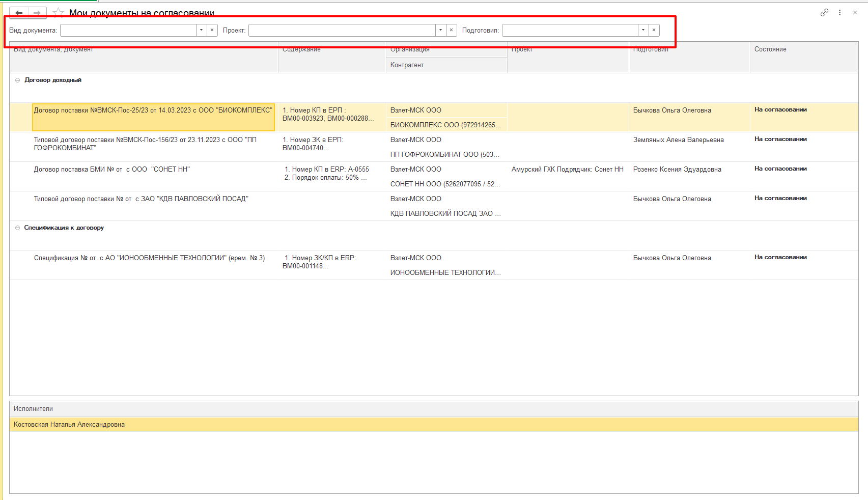Viewport: 868px width, 500px height.
Task: Copy link to this form icon
Action: coord(824,13)
